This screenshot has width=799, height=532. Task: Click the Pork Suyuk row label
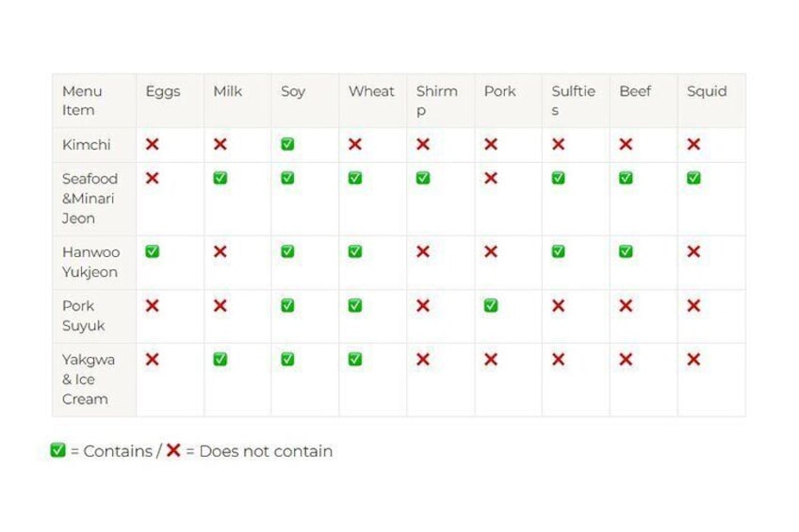click(84, 315)
